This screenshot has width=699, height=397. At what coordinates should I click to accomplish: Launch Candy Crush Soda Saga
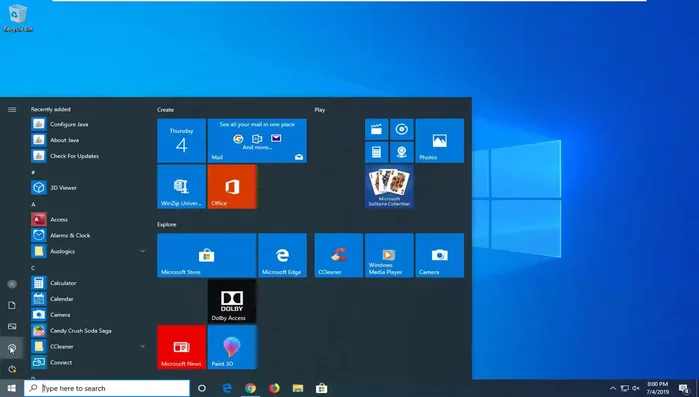click(x=88, y=331)
